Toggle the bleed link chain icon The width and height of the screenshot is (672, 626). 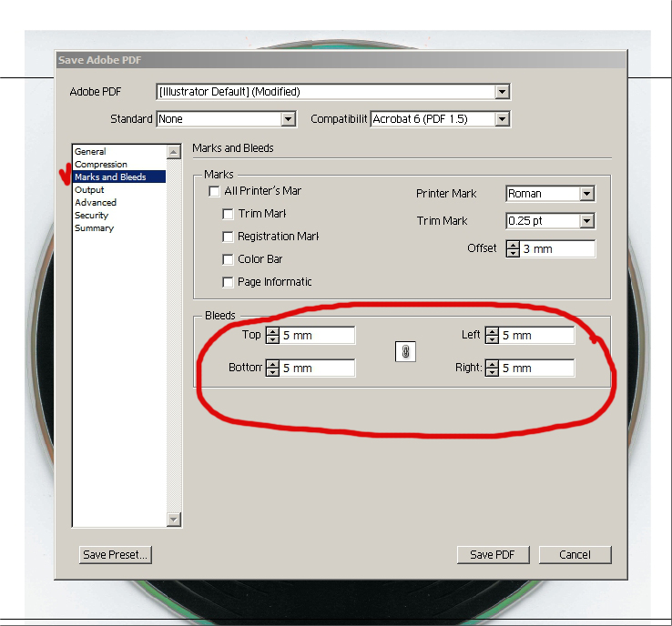[405, 351]
